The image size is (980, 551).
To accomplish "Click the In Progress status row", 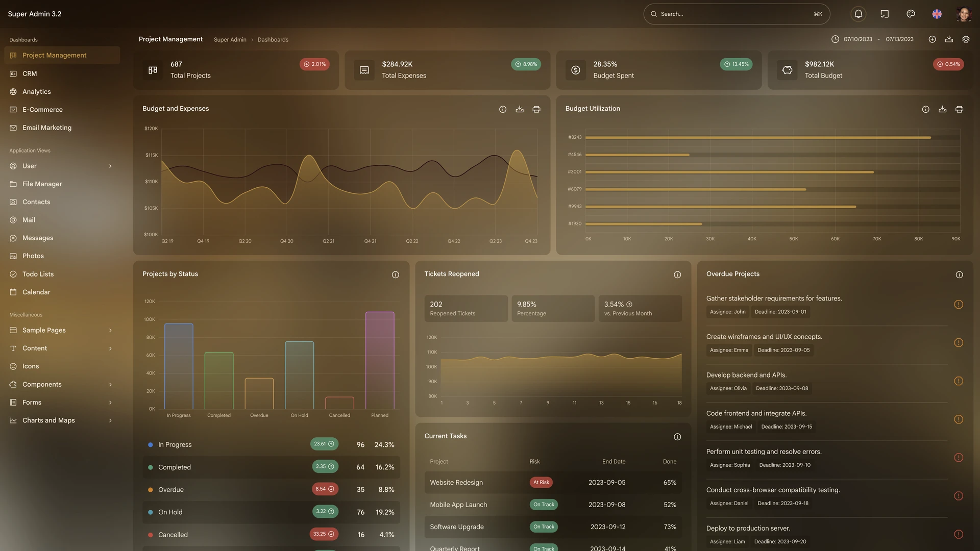I will pyautogui.click(x=271, y=445).
